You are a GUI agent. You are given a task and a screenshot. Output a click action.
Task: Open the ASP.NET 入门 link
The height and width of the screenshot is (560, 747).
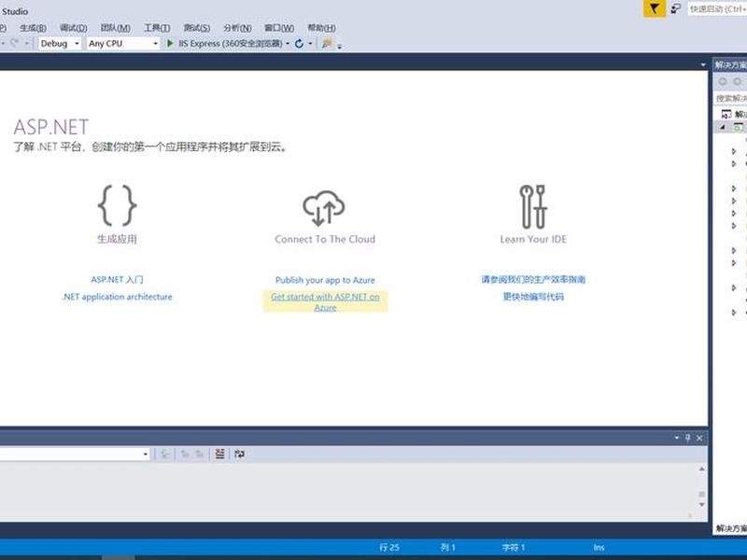click(118, 279)
